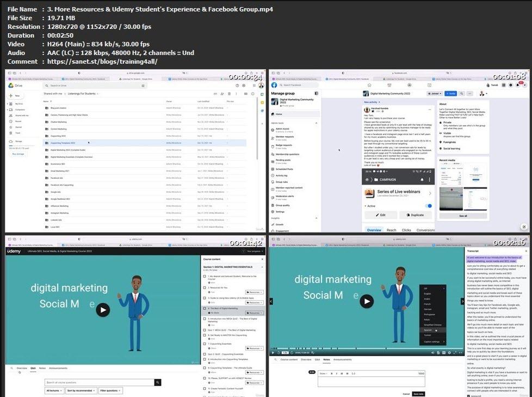This screenshot has height=397, width=532.
Task: Click Save note in Udemy notes
Action: (x=418, y=394)
